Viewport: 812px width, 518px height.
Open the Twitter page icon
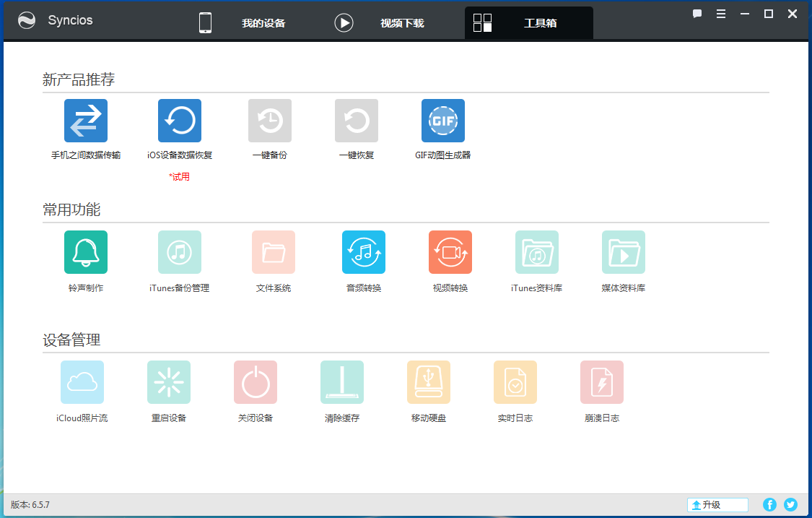[790, 504]
